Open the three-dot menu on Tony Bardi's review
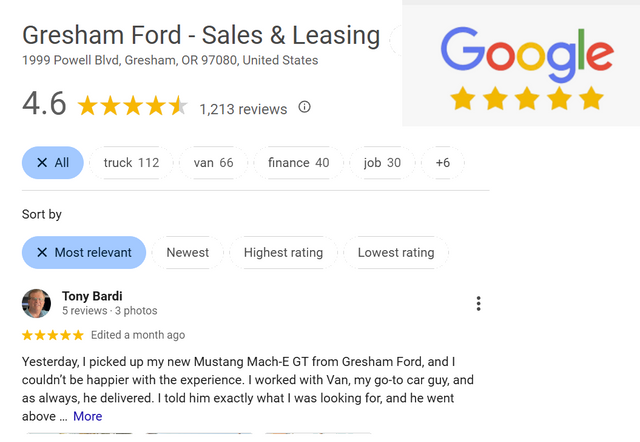Screen dimensions: 640x442 click(x=478, y=304)
